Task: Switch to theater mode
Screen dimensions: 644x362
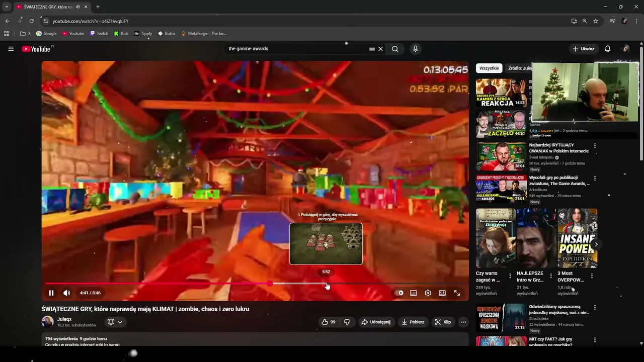Action: tap(442, 293)
